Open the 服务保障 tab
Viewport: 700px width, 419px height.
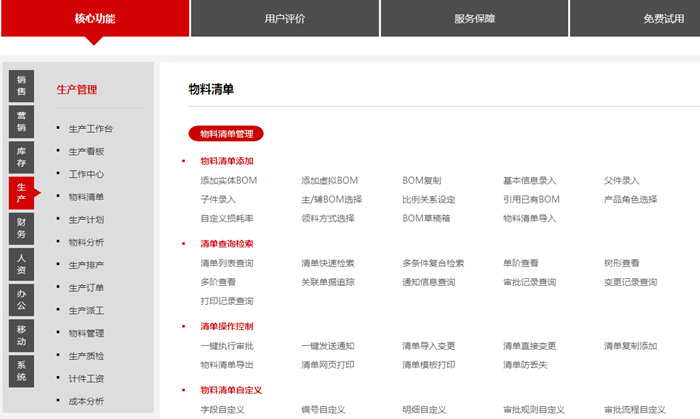click(474, 18)
